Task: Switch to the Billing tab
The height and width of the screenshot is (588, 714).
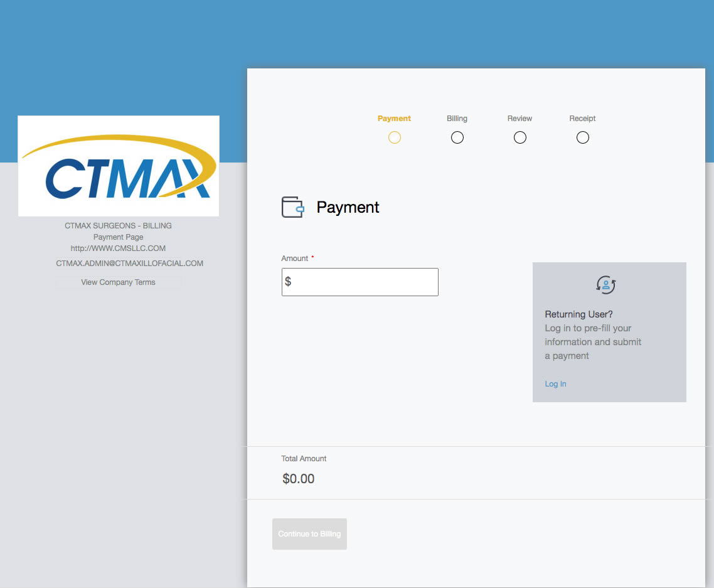Action: pyautogui.click(x=457, y=118)
